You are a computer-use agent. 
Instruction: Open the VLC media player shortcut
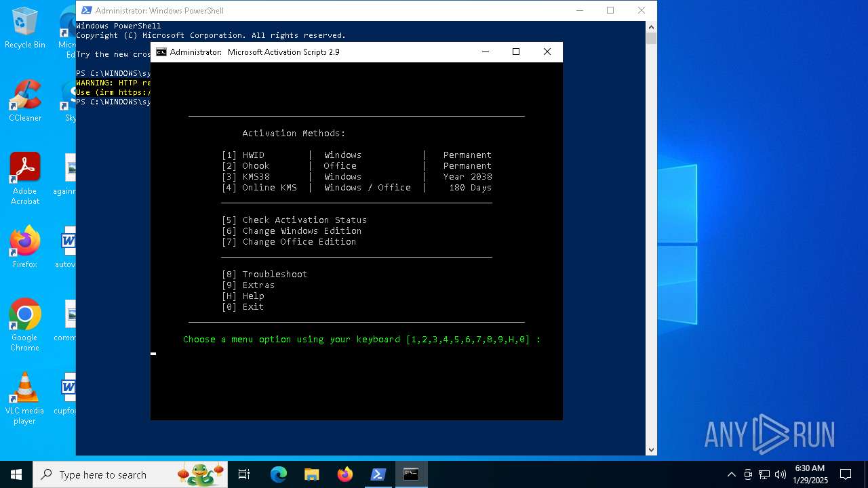(x=25, y=399)
